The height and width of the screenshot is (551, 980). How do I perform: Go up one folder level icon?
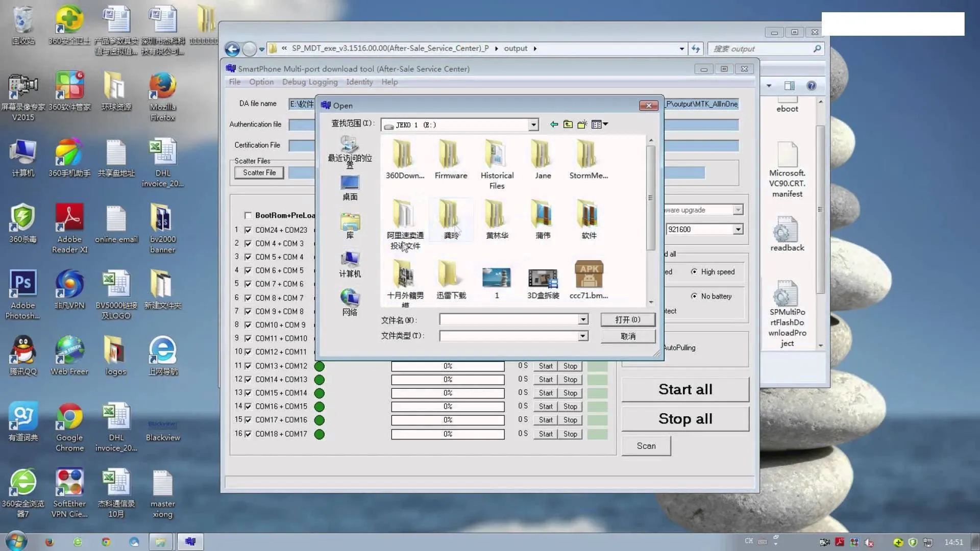[568, 124]
